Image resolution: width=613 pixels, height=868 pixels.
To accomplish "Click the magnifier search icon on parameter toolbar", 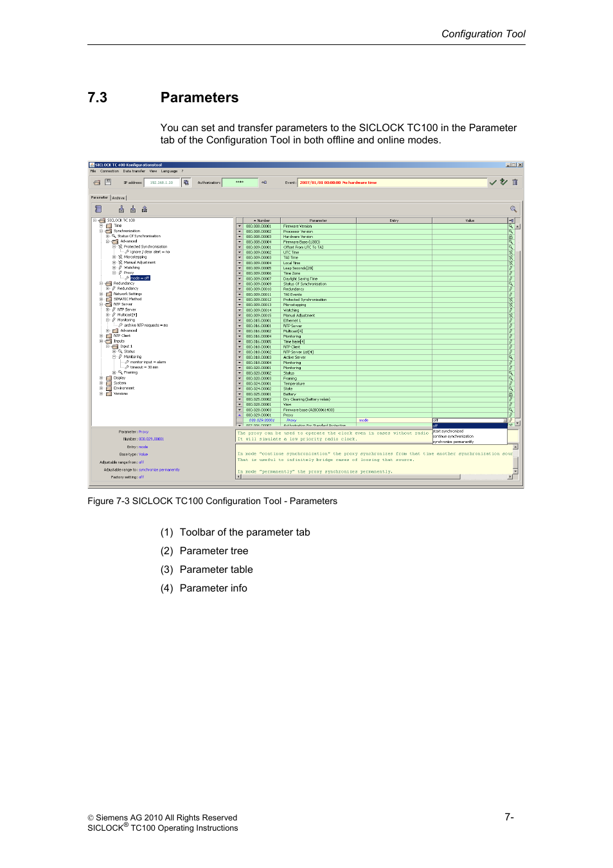I will (x=513, y=209).
